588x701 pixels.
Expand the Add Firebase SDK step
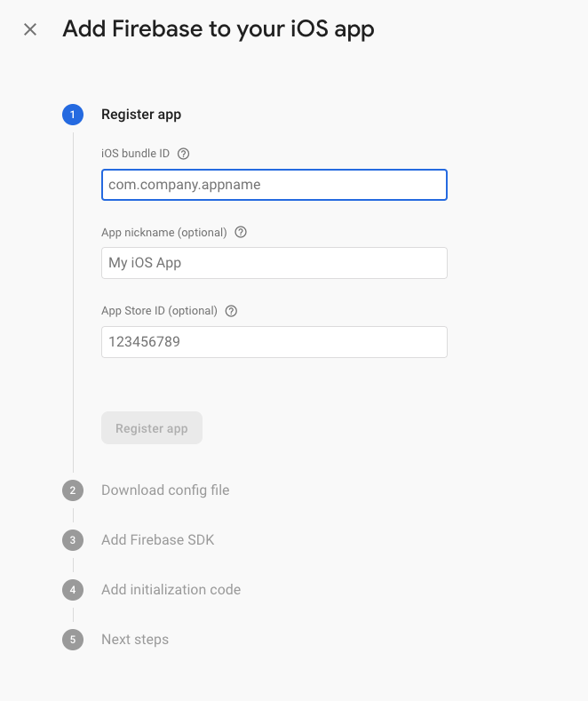pyautogui.click(x=157, y=540)
